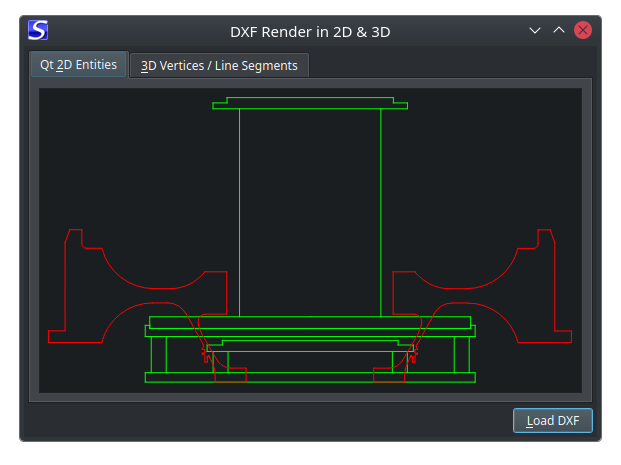Minimize the window with the down chevron

(535, 30)
